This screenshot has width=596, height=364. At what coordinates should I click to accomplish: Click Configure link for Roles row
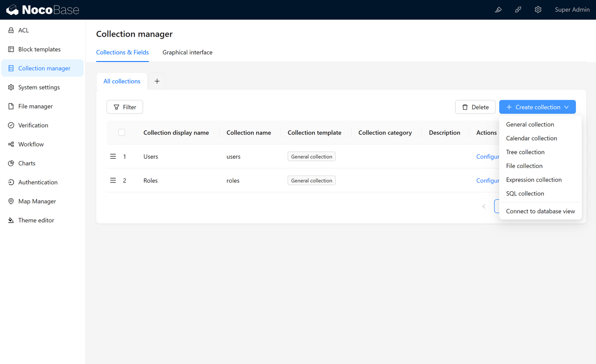[x=488, y=181]
